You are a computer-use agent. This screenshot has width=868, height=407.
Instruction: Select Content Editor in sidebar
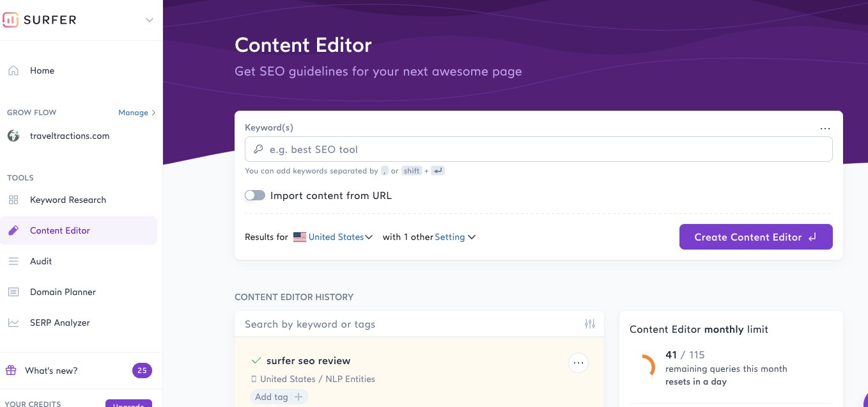[x=79, y=230]
